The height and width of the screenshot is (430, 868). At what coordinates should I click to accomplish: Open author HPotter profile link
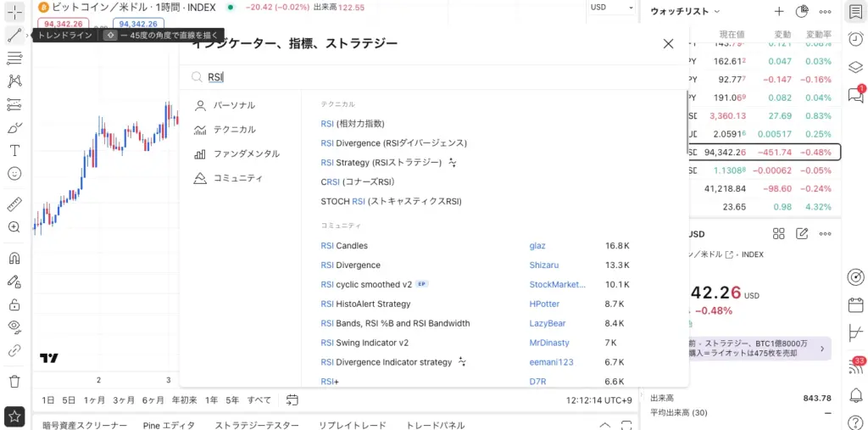click(x=544, y=304)
